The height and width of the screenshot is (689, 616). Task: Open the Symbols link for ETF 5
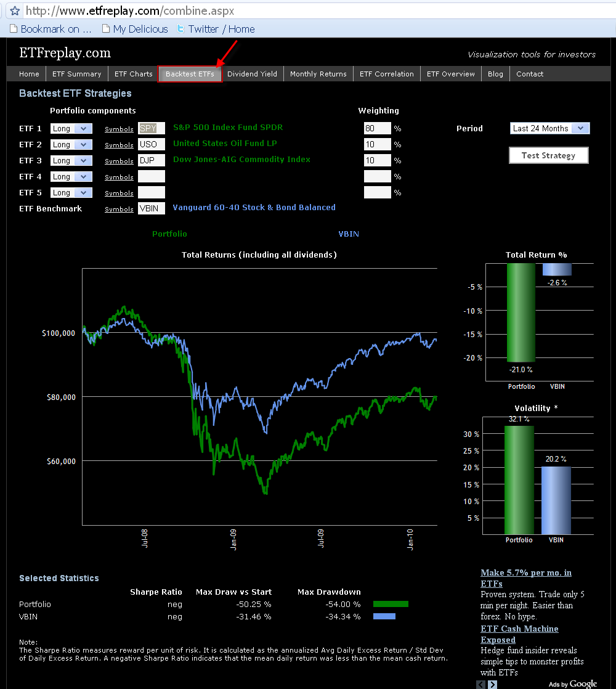tap(119, 194)
